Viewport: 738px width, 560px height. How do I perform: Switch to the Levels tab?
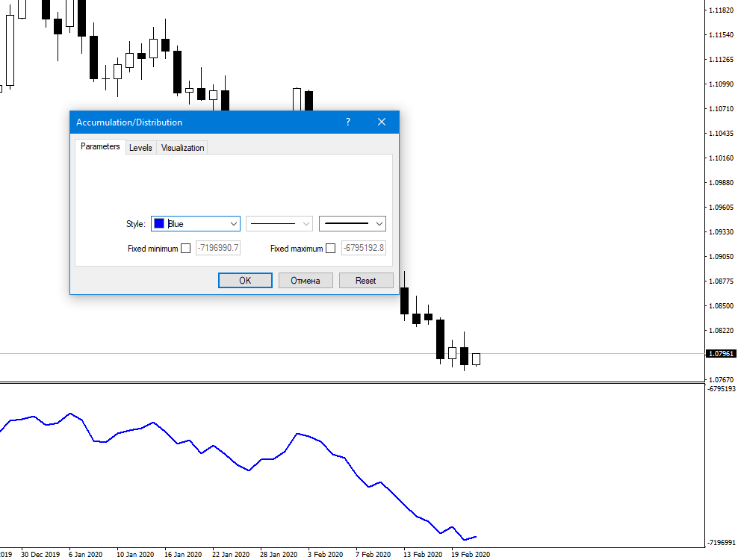point(140,148)
